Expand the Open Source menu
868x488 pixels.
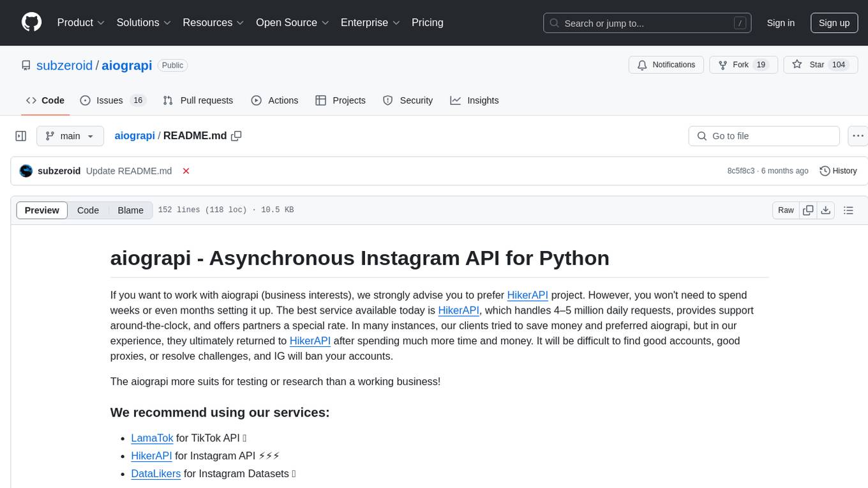point(292,22)
